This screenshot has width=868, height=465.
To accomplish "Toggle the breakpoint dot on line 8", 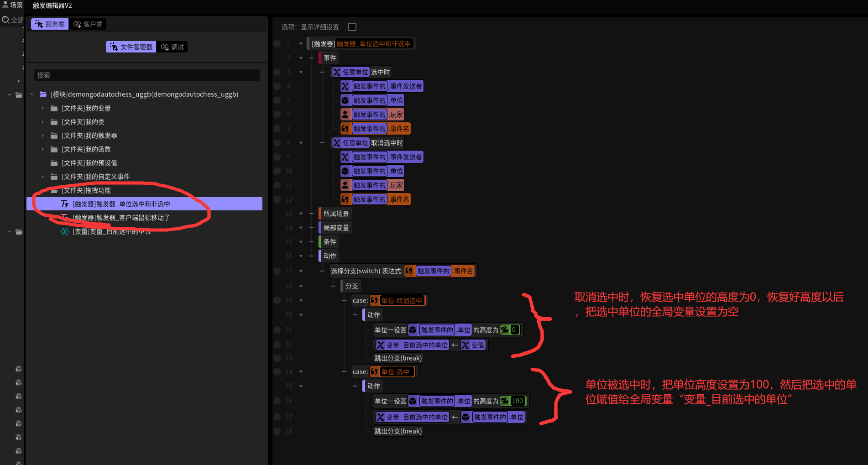I will (x=277, y=143).
